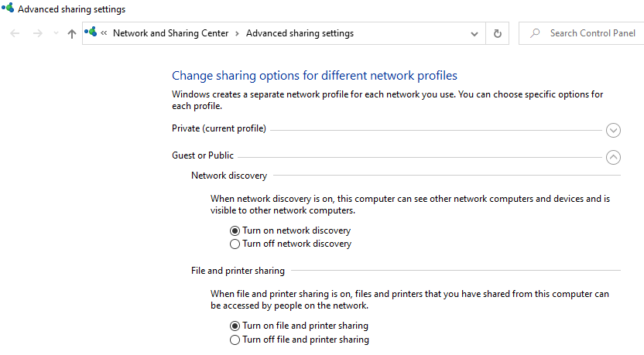Select Turn off network discovery
Screen dimensions: 644x355
pos(235,244)
